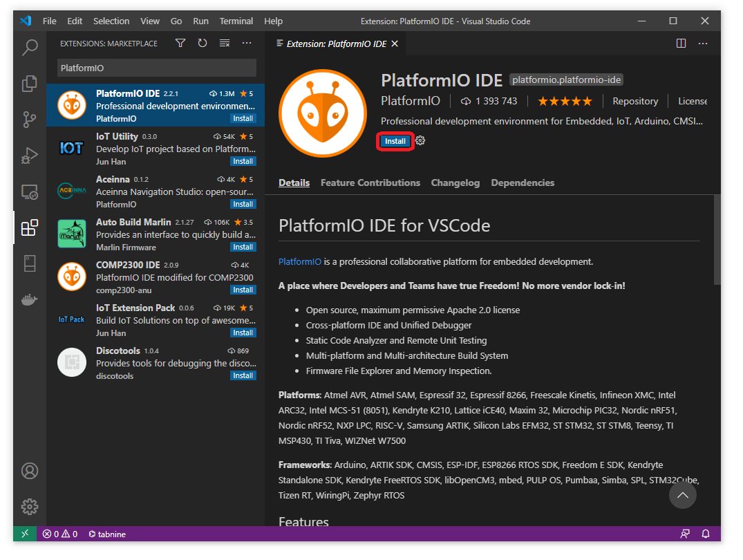Open the feedback icon in status bar
This screenshot has width=743, height=560.
click(685, 534)
